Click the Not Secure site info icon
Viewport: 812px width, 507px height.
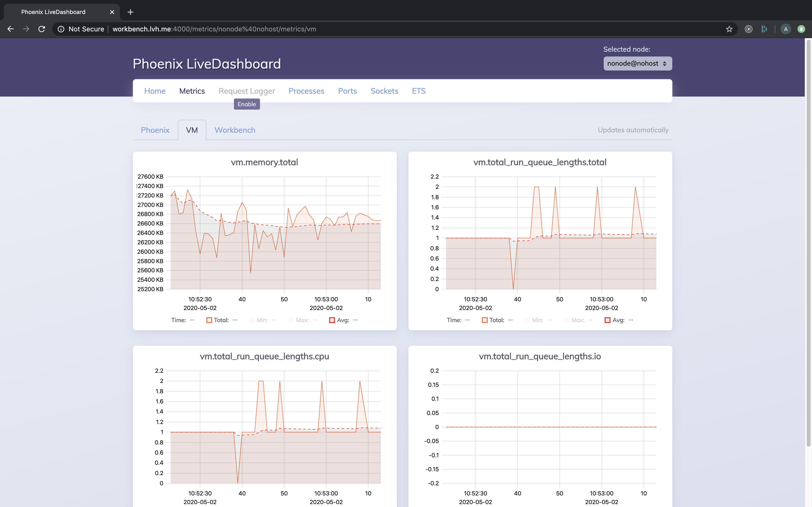click(61, 29)
